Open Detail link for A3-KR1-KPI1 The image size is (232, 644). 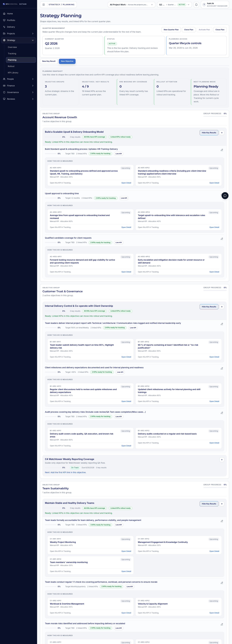pyautogui.click(x=126, y=183)
